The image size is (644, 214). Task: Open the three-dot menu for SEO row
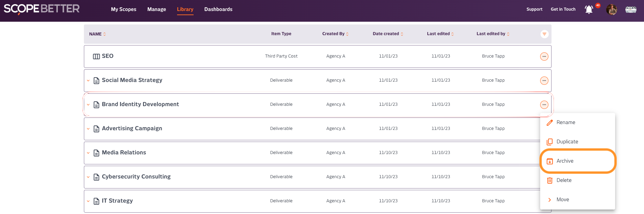544,57
